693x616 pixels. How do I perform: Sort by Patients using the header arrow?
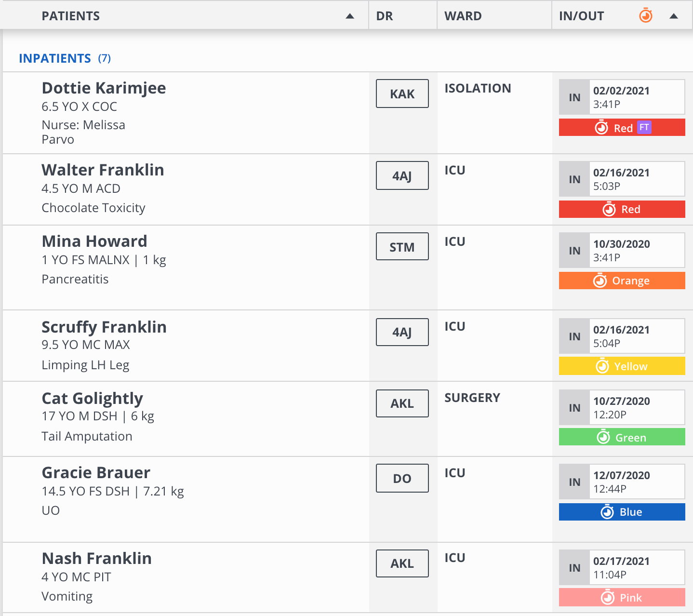(x=350, y=16)
